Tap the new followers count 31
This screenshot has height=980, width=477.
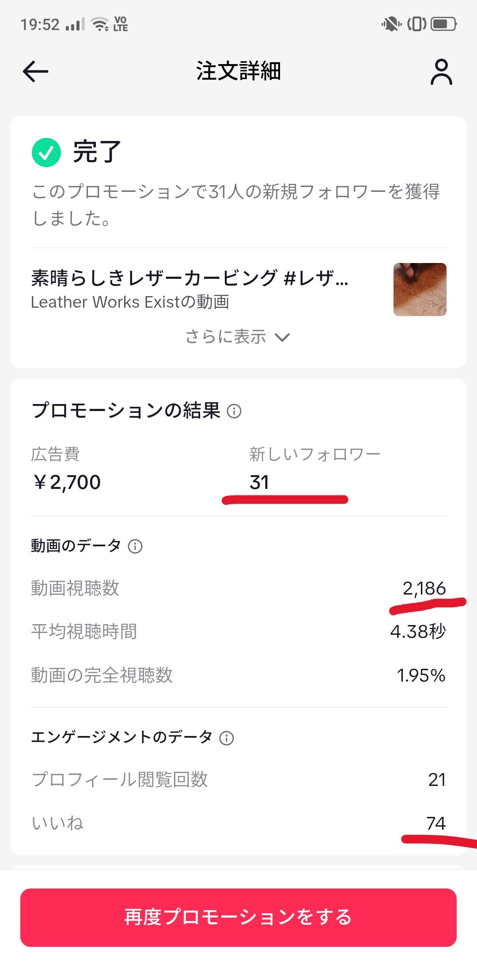click(259, 482)
